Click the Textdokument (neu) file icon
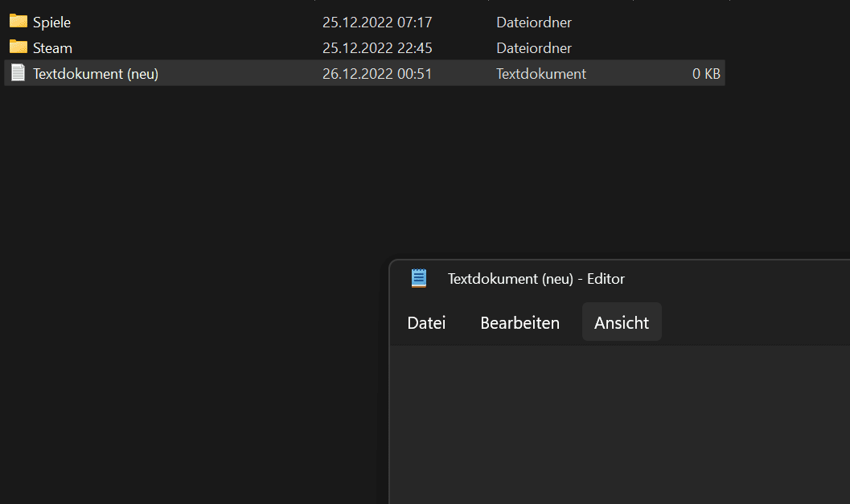Viewport: 850px width, 504px height. [x=18, y=73]
